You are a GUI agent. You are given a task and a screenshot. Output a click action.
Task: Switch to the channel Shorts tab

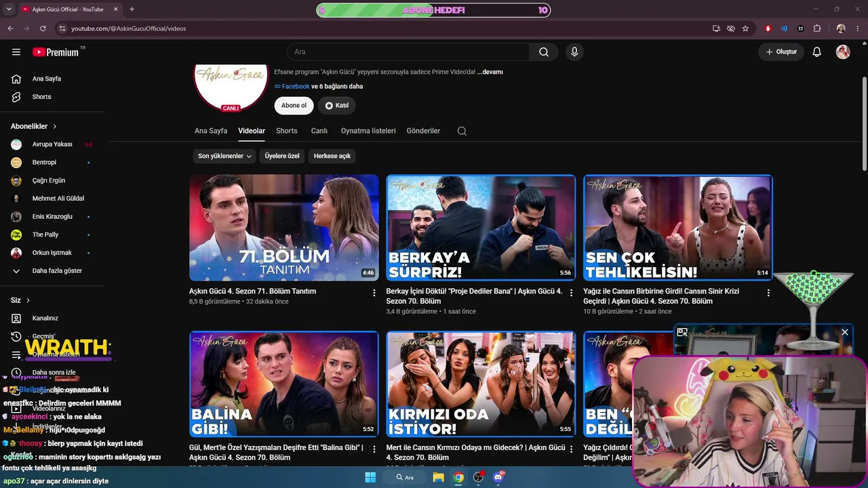(287, 131)
